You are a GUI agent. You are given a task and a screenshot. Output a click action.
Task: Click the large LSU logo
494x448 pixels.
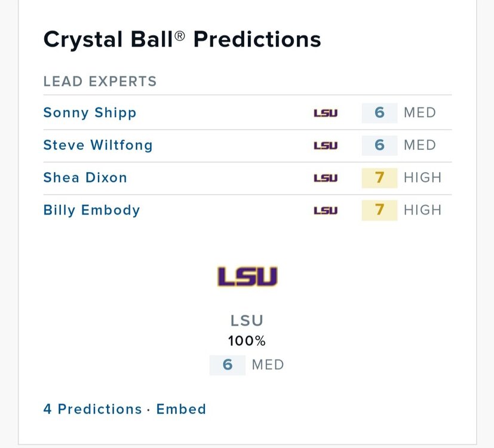point(247,277)
